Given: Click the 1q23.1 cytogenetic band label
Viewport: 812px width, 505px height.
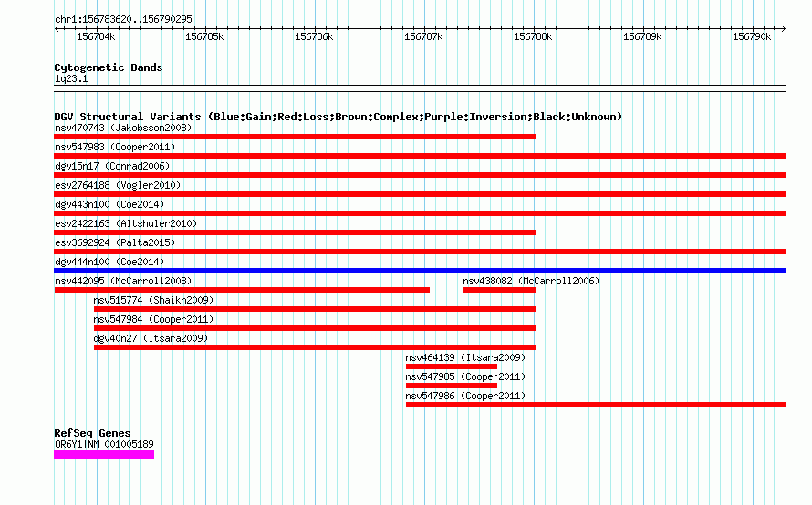Looking at the screenshot, I should [71, 78].
